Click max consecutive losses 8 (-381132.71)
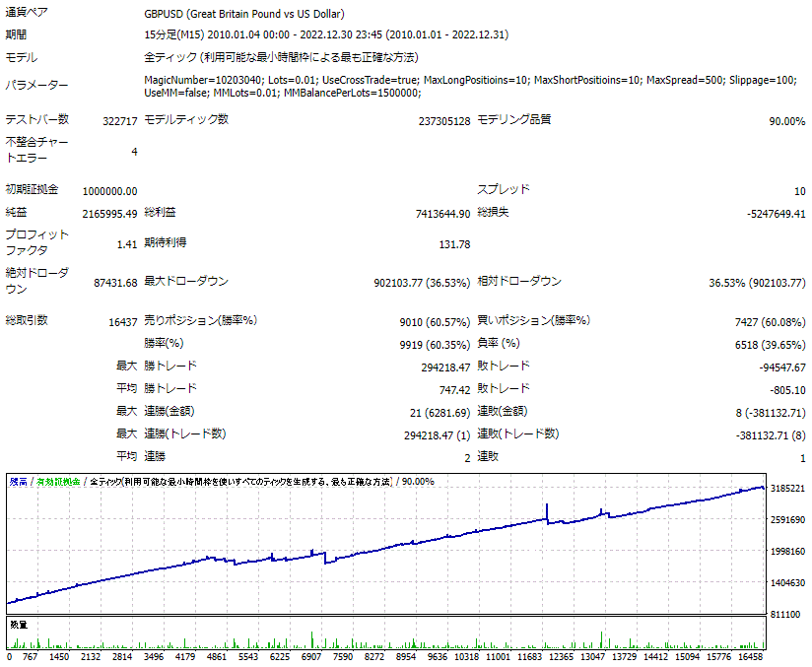 pyautogui.click(x=771, y=413)
